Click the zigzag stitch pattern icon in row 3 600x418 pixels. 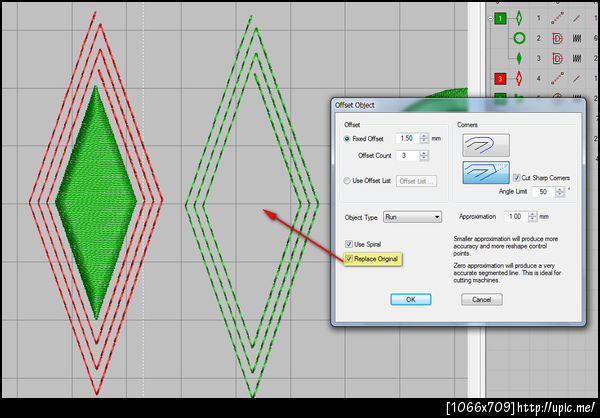tap(577, 58)
